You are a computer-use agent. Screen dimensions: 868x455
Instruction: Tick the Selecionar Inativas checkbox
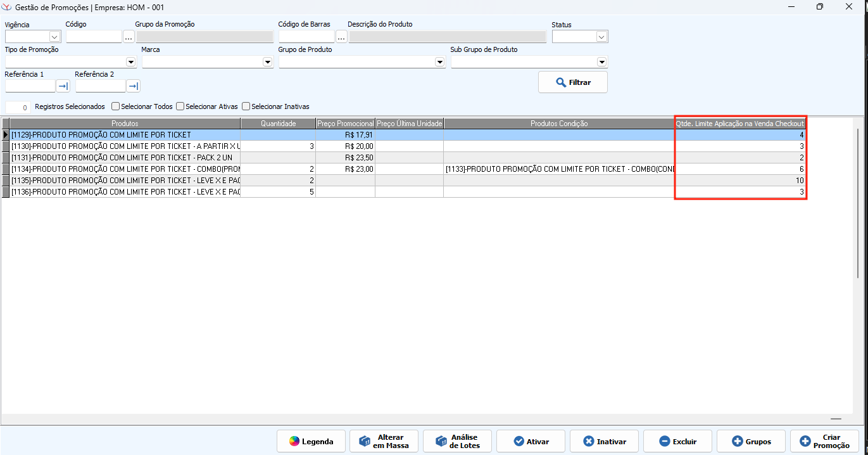pyautogui.click(x=246, y=106)
